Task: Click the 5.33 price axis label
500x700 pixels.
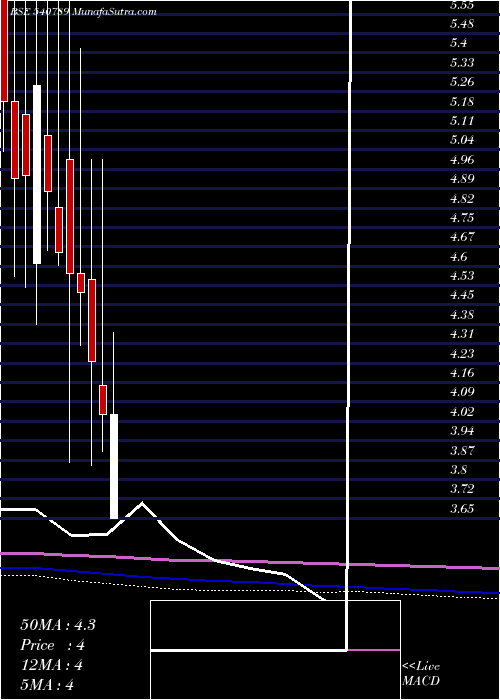Action: click(x=462, y=63)
